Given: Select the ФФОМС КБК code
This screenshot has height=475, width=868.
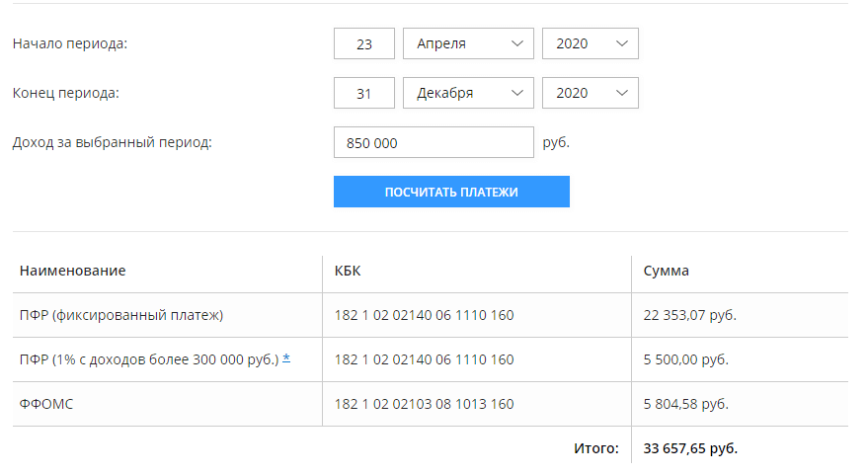Looking at the screenshot, I should click(424, 404).
